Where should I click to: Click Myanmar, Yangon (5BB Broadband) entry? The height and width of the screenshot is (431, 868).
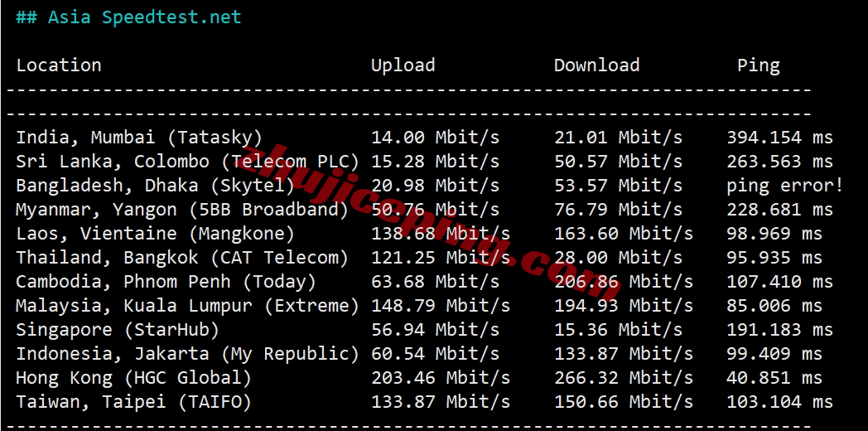click(x=182, y=210)
